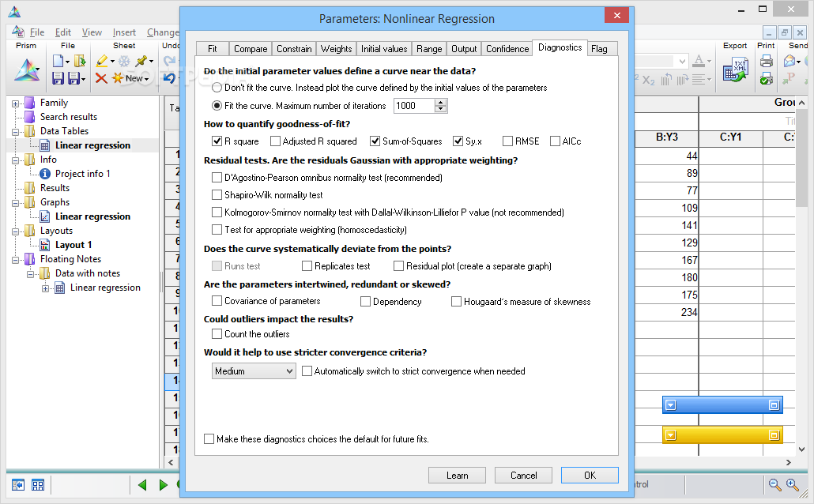The width and height of the screenshot is (814, 504).
Task: Click the maximum iterations input field
Action: [414, 106]
